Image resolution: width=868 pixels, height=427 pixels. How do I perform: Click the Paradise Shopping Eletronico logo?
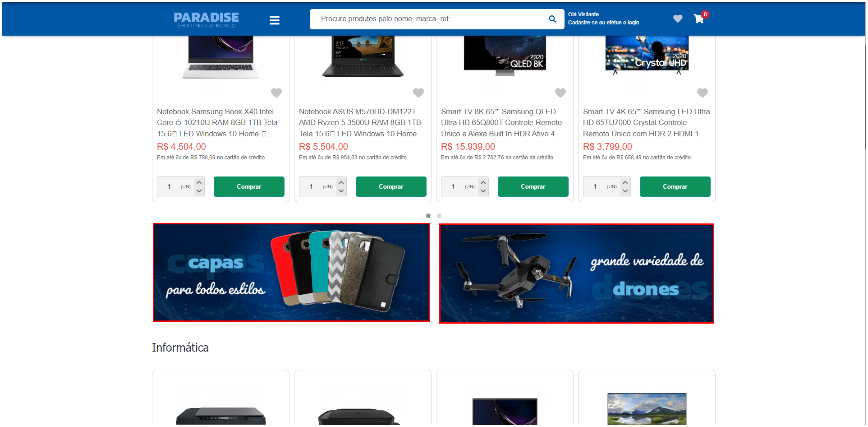(x=206, y=19)
